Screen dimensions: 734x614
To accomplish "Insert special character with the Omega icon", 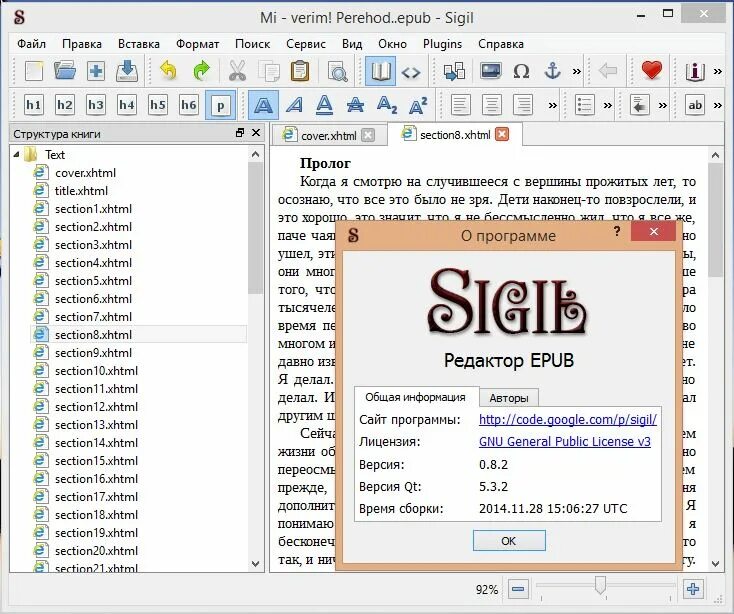I will pyautogui.click(x=521, y=72).
